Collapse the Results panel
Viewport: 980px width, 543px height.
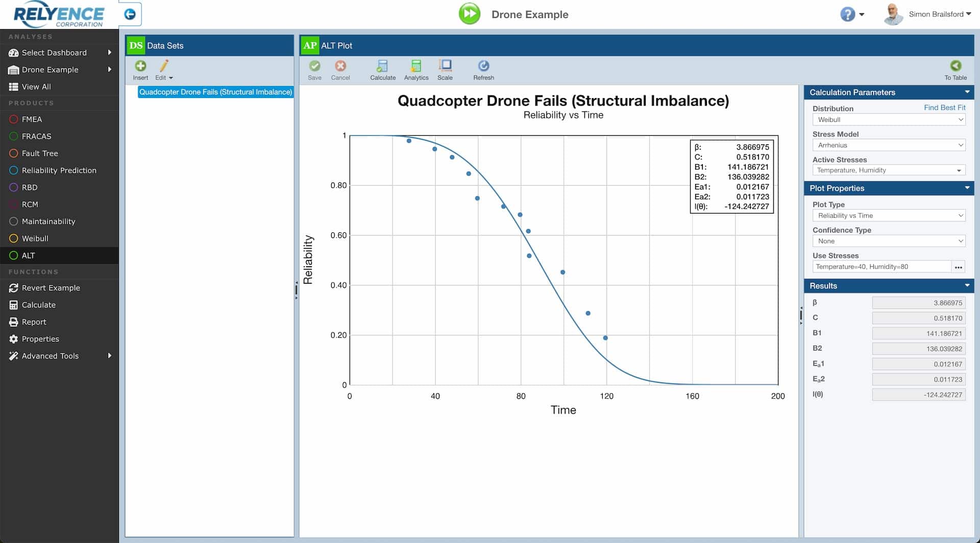tap(967, 286)
